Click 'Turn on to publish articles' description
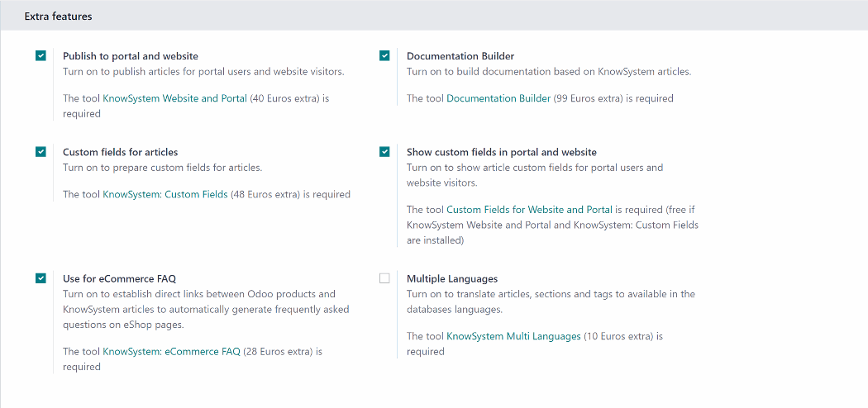 pos(203,72)
